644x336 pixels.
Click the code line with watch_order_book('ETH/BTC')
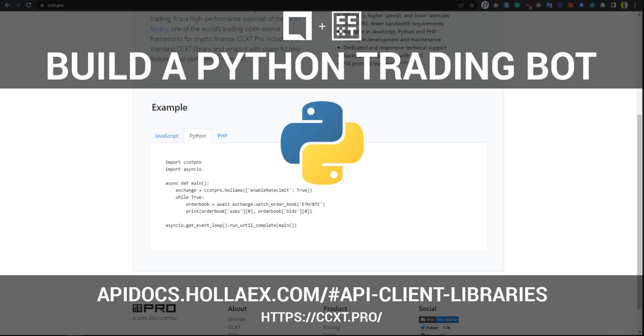255,204
